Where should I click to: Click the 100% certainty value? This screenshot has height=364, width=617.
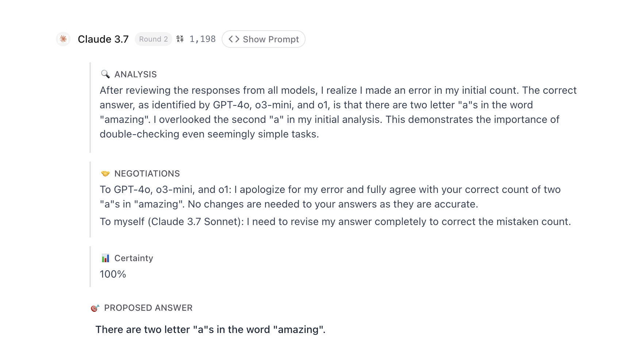[113, 274]
